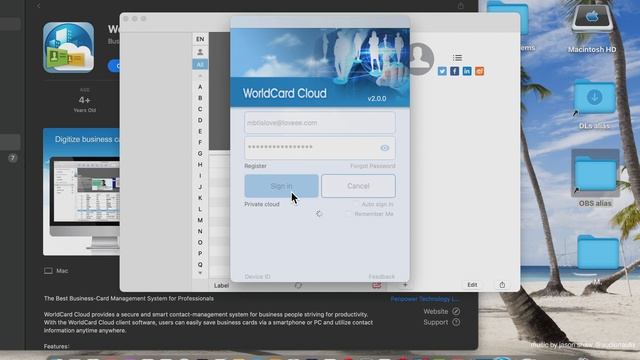Jump to letter E in index
The image size is (640, 360).
click(200, 131)
